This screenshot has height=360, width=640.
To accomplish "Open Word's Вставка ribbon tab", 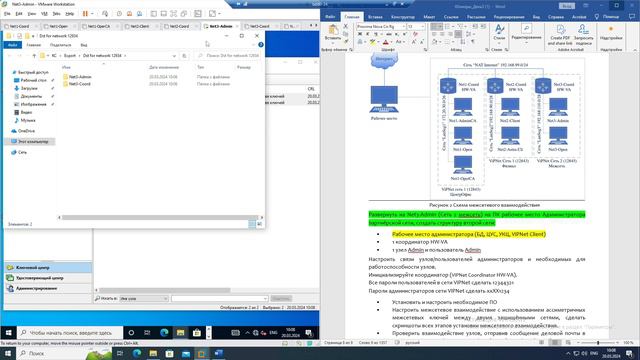I will 375,17.
